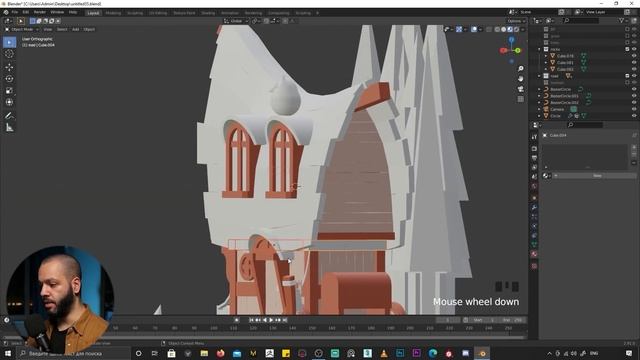Image resolution: width=640 pixels, height=360 pixels.
Task: Open the Tool settings properties tab
Action: click(534, 137)
